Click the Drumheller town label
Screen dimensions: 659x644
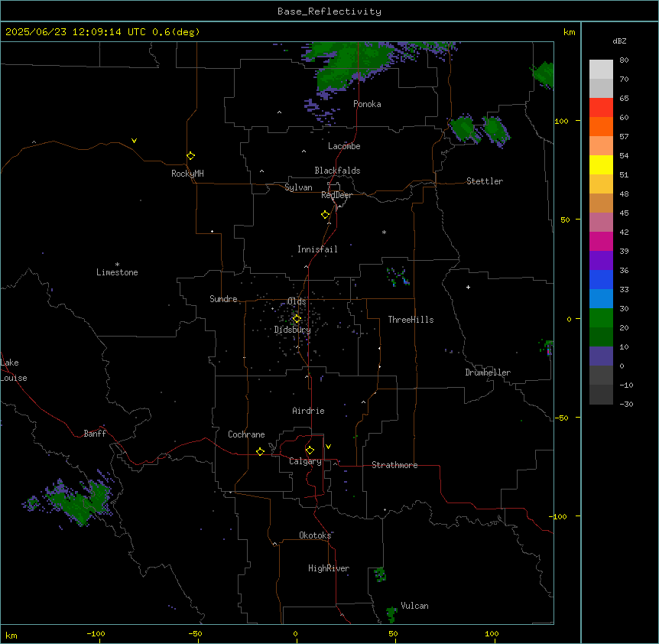(x=488, y=372)
